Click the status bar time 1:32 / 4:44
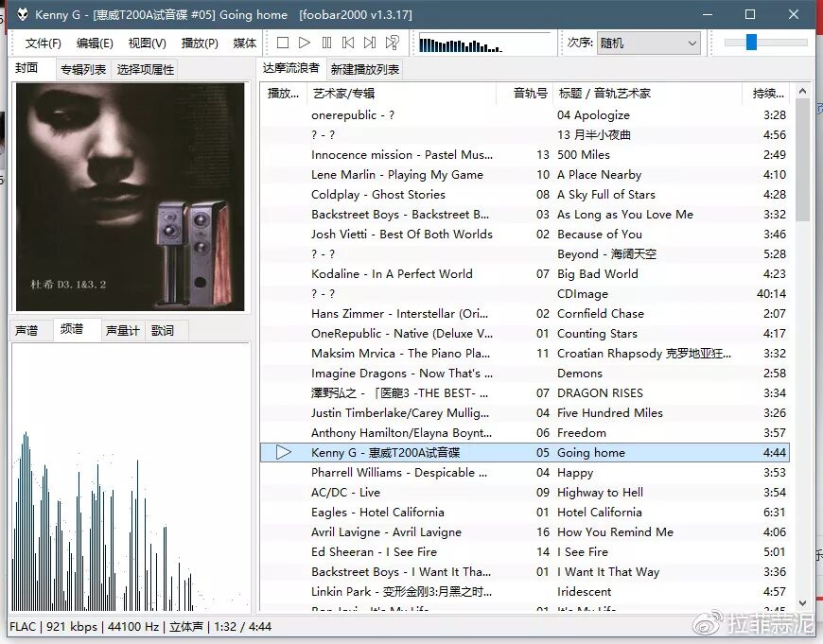823x644 pixels. pyautogui.click(x=242, y=627)
